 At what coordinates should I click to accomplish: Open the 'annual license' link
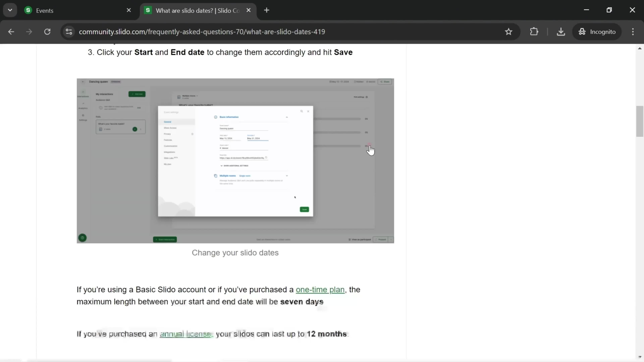tap(185, 334)
